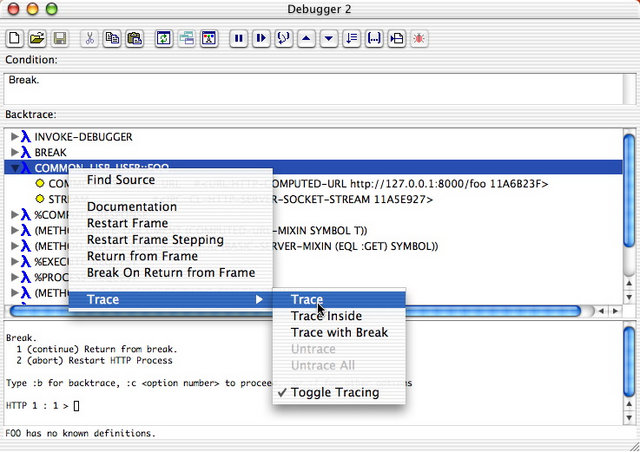This screenshot has width=640, height=452.
Task: Click the http://127.0.0.1:8000/foo URL text
Action: 418,184
